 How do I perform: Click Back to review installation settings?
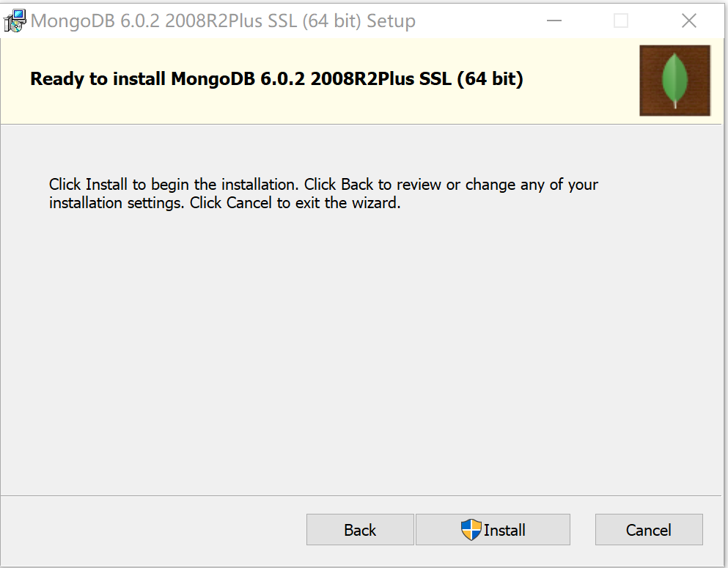[x=359, y=529]
